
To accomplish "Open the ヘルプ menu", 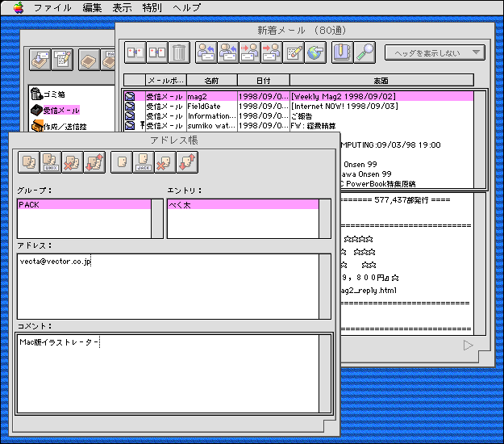I will (187, 7).
